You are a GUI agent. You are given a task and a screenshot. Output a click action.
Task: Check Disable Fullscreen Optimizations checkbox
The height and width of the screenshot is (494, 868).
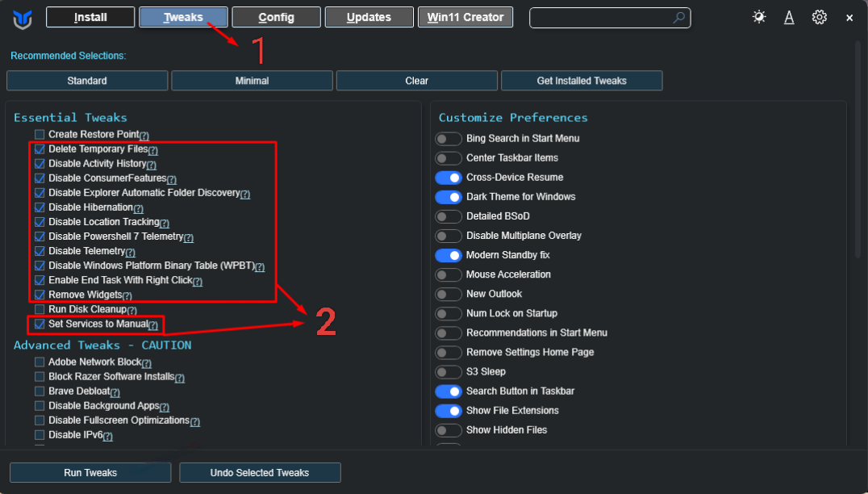(40, 421)
